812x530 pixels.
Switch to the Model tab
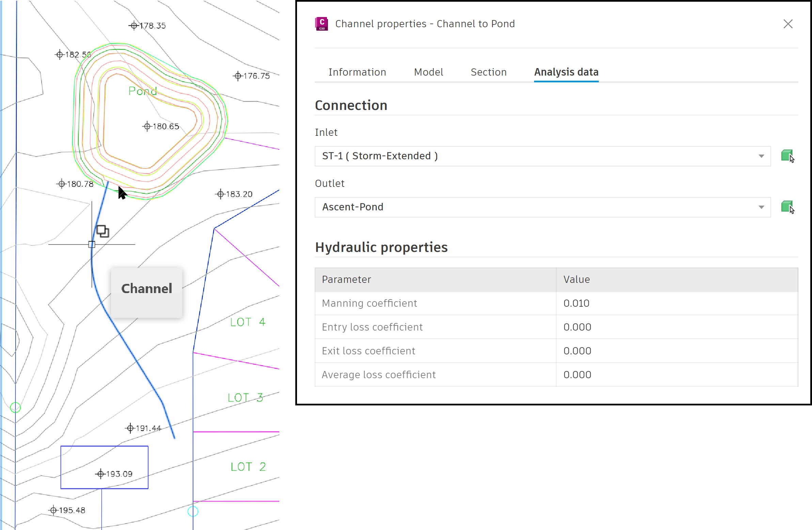pyautogui.click(x=428, y=72)
